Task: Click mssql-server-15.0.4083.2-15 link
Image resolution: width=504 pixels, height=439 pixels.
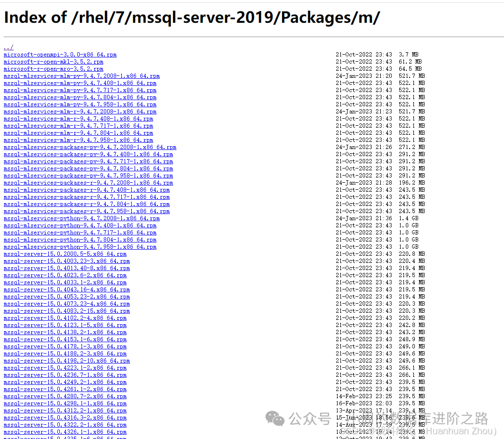Action: click(67, 311)
